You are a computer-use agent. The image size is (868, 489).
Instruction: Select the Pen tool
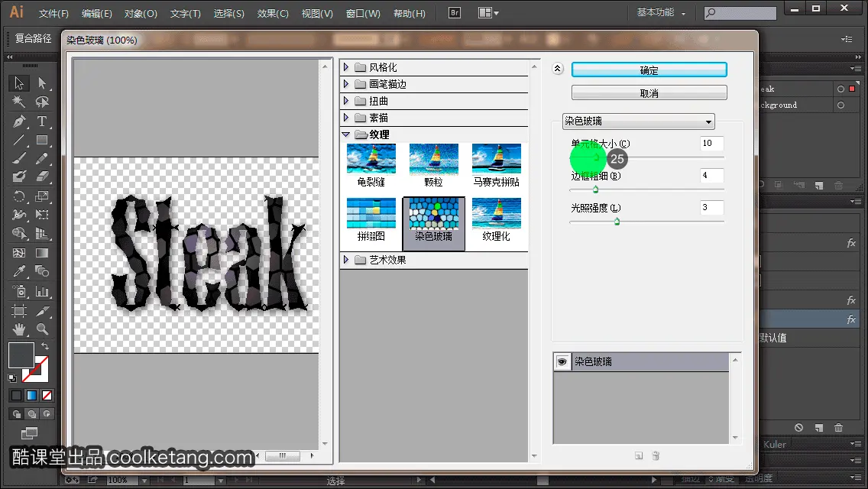tap(19, 121)
